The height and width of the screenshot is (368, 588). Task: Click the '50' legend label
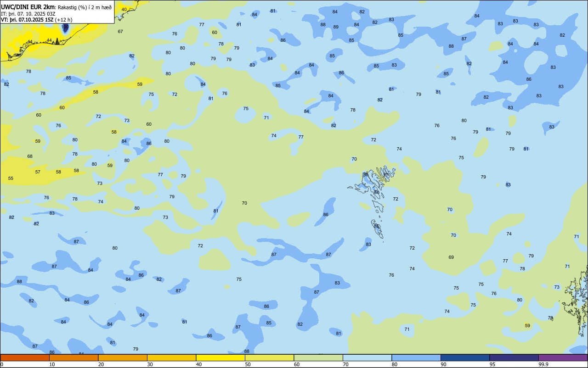click(248, 364)
